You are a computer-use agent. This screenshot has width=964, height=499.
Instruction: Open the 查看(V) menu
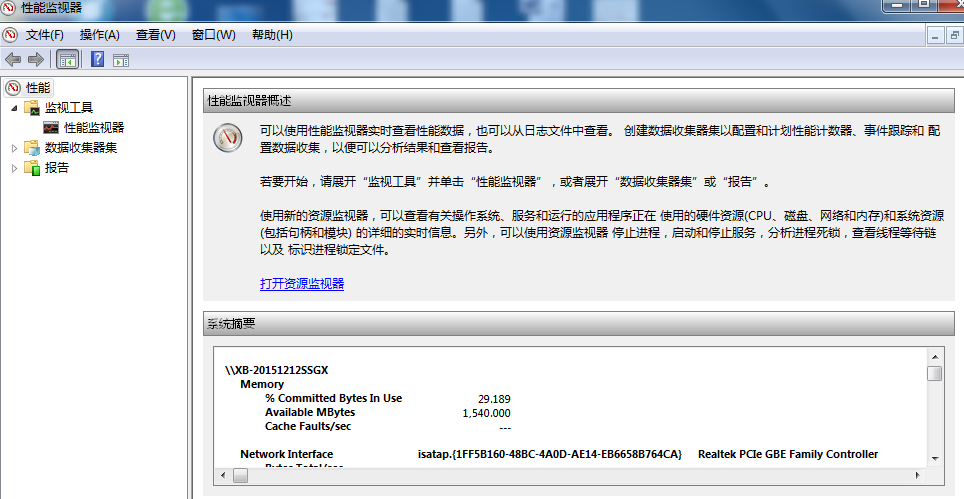coord(155,35)
